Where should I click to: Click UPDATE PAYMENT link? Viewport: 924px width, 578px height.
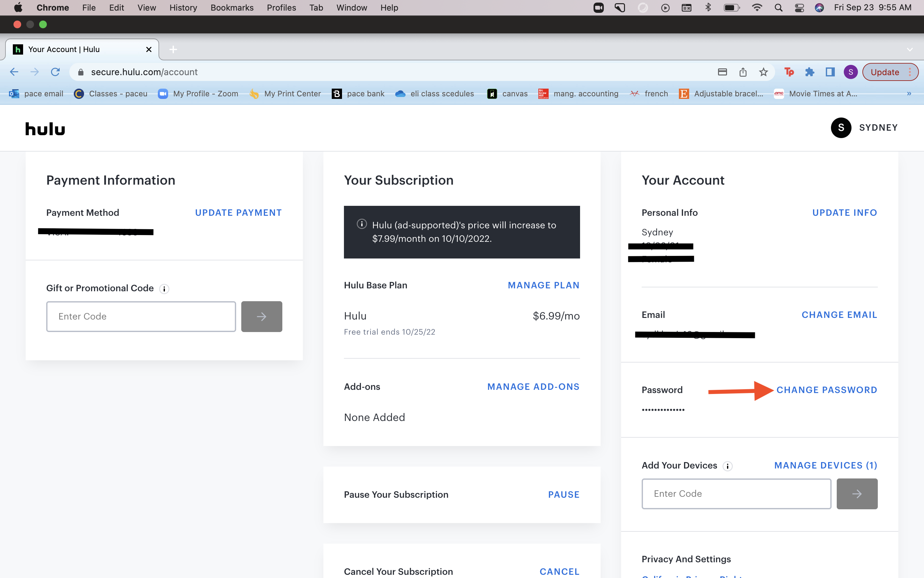pos(239,213)
